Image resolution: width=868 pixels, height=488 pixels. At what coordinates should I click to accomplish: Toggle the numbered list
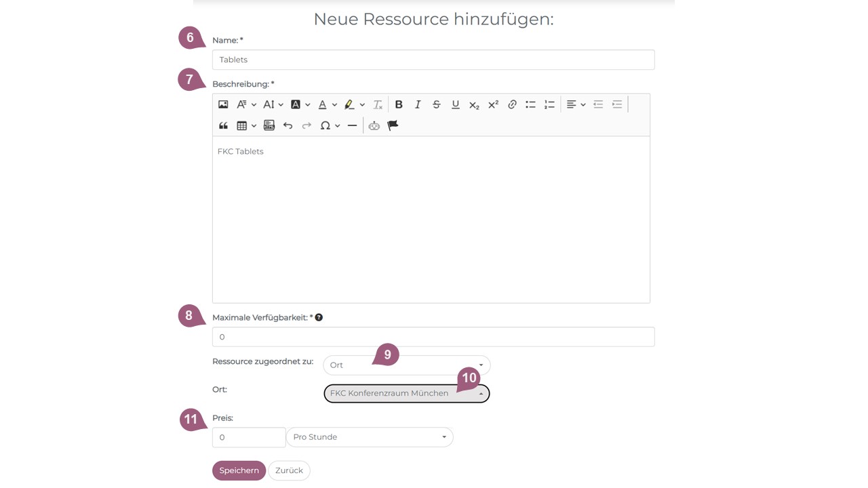549,104
